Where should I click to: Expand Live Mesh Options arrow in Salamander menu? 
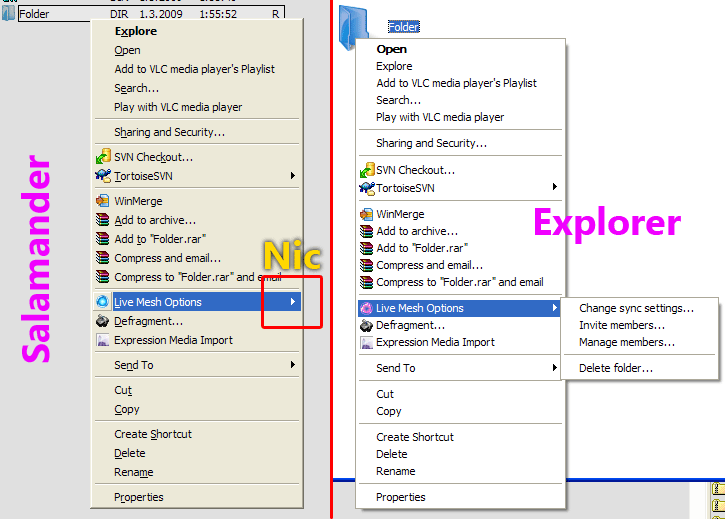[293, 302]
